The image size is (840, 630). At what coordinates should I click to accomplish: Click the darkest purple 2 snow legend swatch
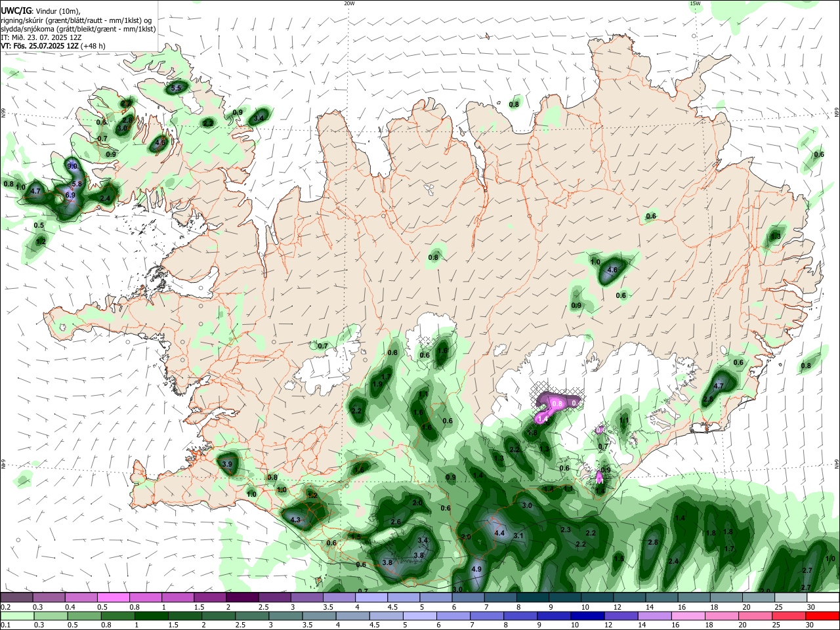point(242,598)
